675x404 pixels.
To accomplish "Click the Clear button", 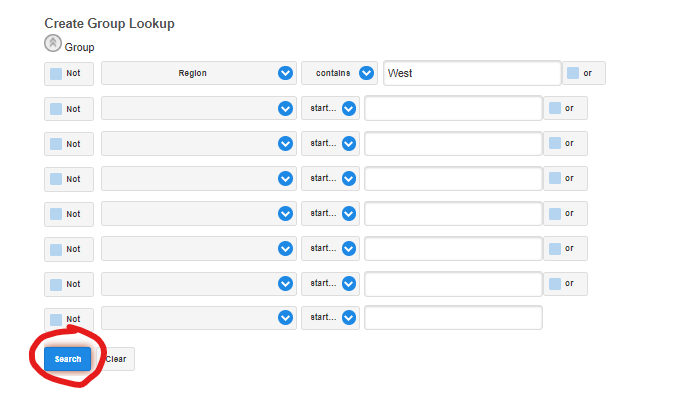I will [117, 359].
